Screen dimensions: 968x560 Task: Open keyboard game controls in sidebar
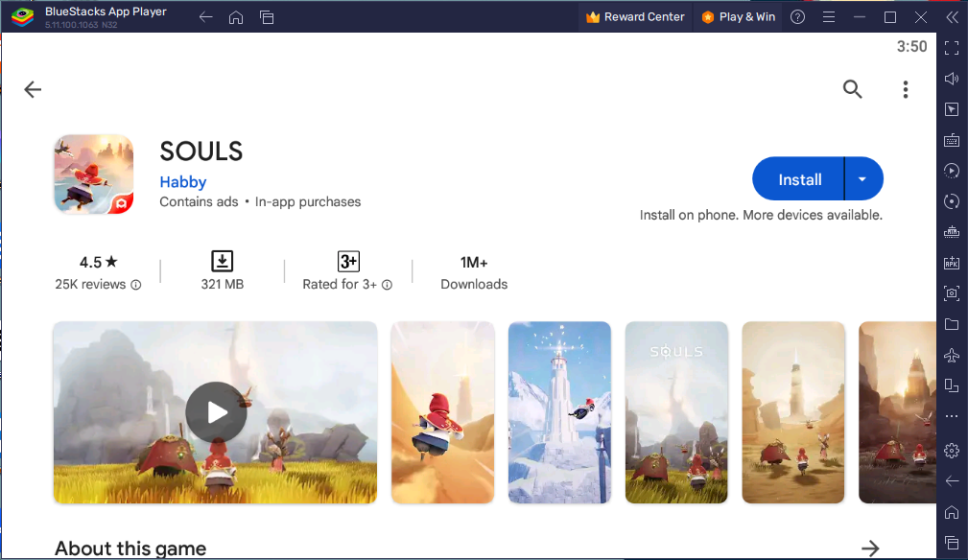(x=952, y=140)
